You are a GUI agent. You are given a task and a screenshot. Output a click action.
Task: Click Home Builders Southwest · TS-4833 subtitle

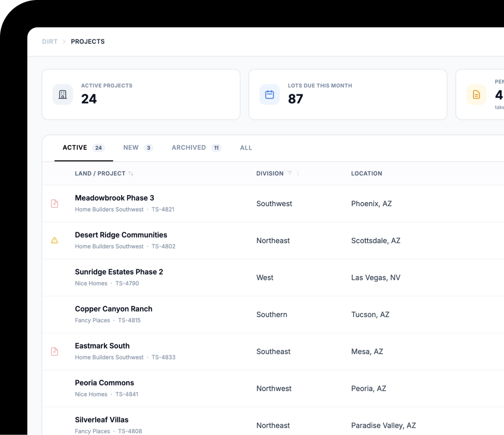click(125, 357)
